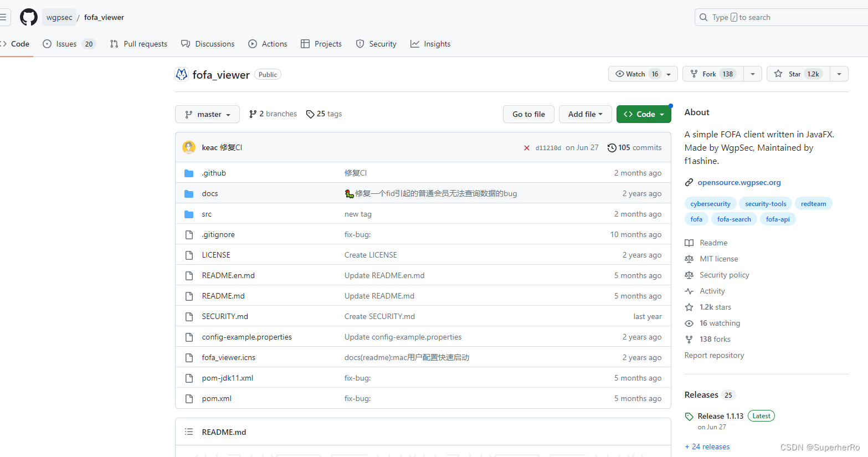Image resolution: width=868 pixels, height=457 pixels.
Task: Click the MIT license scale icon
Action: [x=689, y=259]
